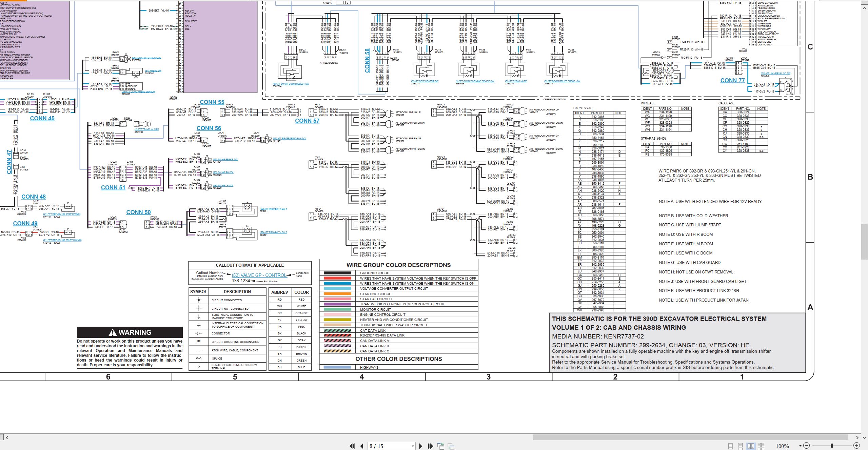Switch to single page layout
The image size is (868, 450).
point(730,446)
